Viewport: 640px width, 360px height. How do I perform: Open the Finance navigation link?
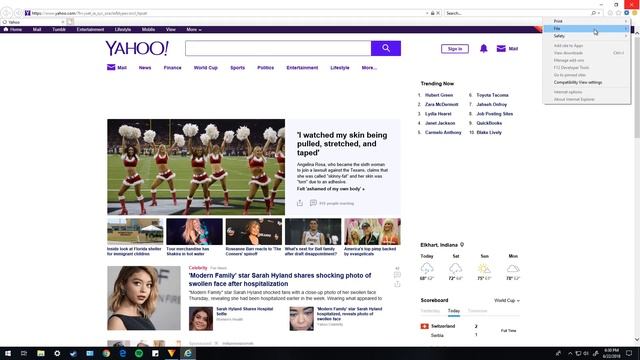click(172, 68)
